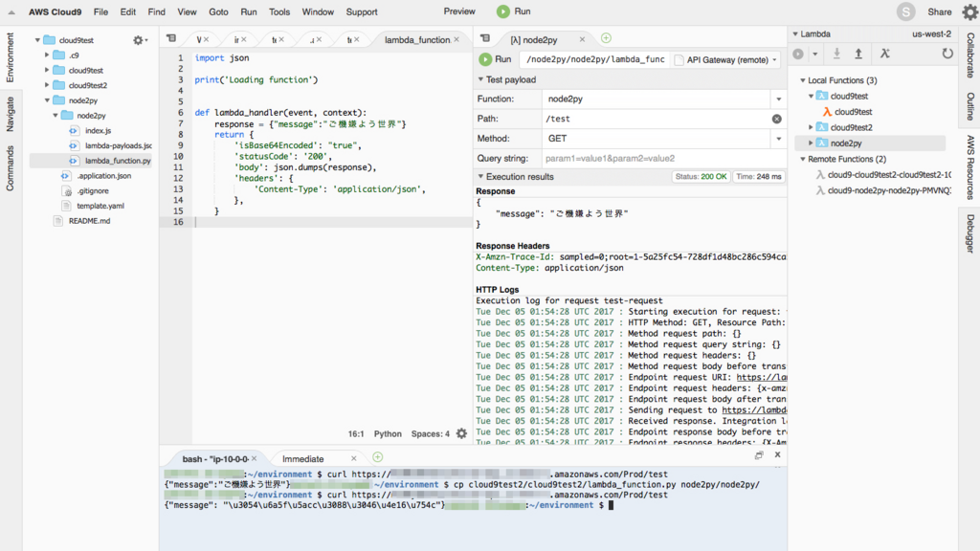The height and width of the screenshot is (551, 980).
Task: Add a new terminal tab with plus icon
Action: click(x=377, y=457)
